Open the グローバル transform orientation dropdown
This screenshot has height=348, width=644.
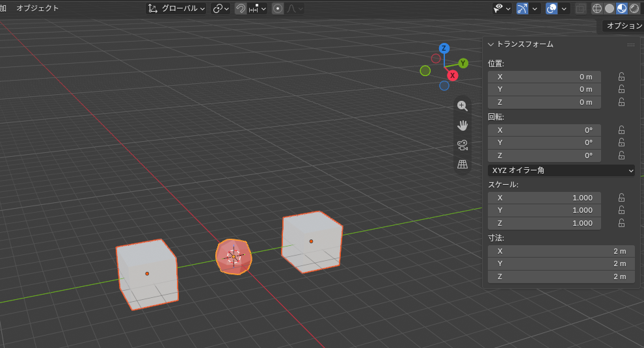(x=176, y=8)
